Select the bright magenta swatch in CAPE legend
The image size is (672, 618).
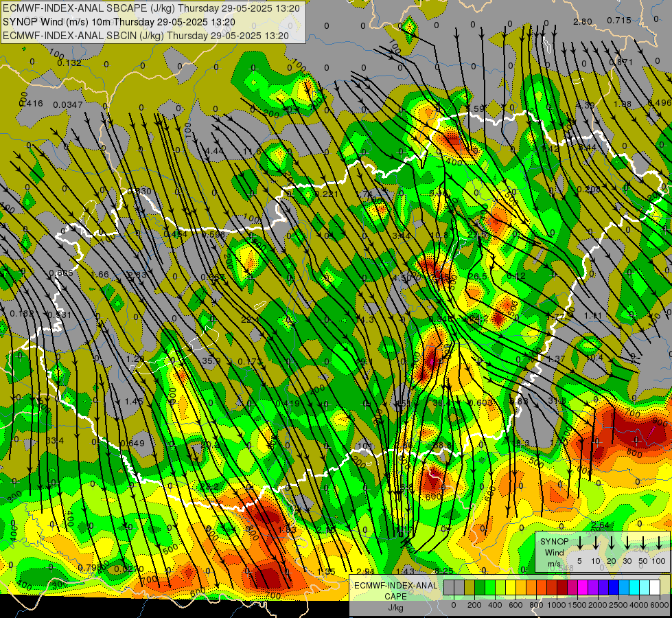click(583, 587)
